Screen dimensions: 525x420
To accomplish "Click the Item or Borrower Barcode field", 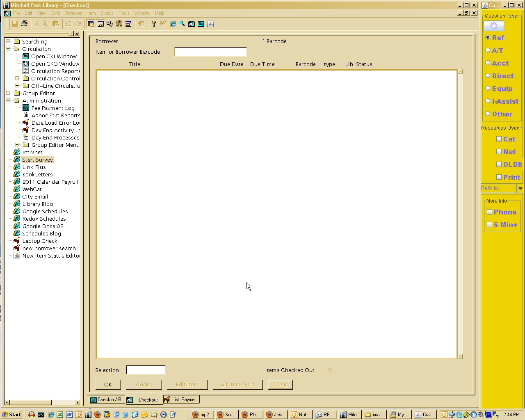I will click(x=211, y=52).
